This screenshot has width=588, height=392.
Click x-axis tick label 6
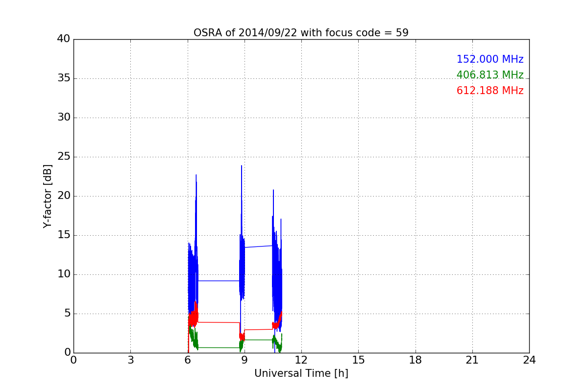click(x=187, y=360)
